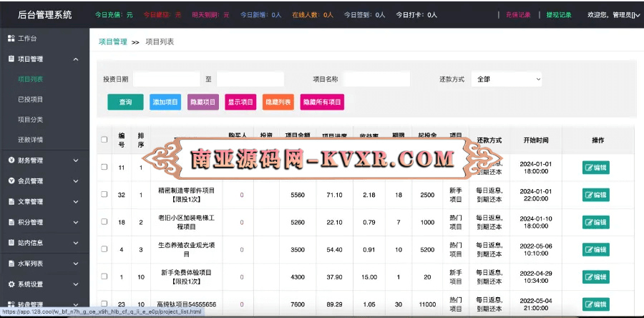Open 项目列表 in the sidebar submenu
Screen dimensions: 644x318
[x=30, y=79]
